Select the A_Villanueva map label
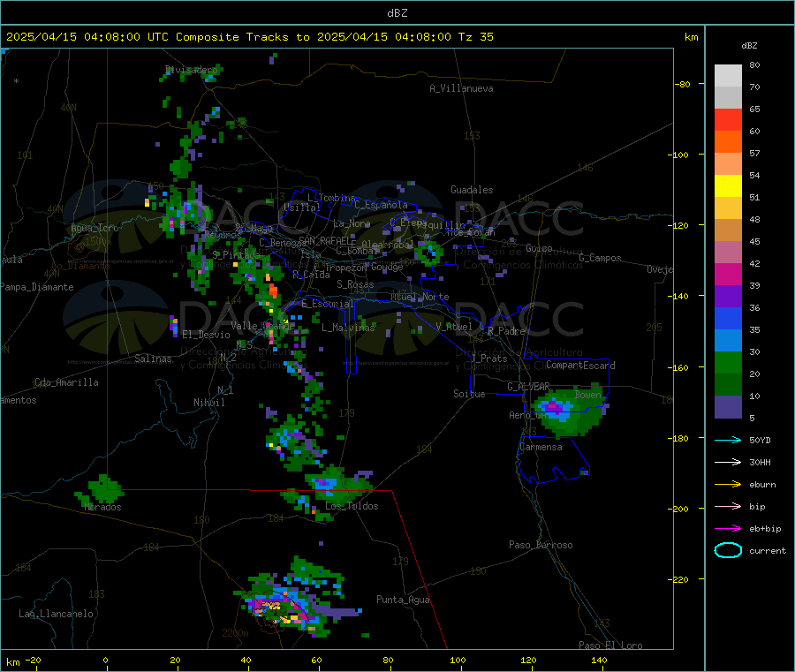Viewport: 795px width, 672px height. point(461,88)
